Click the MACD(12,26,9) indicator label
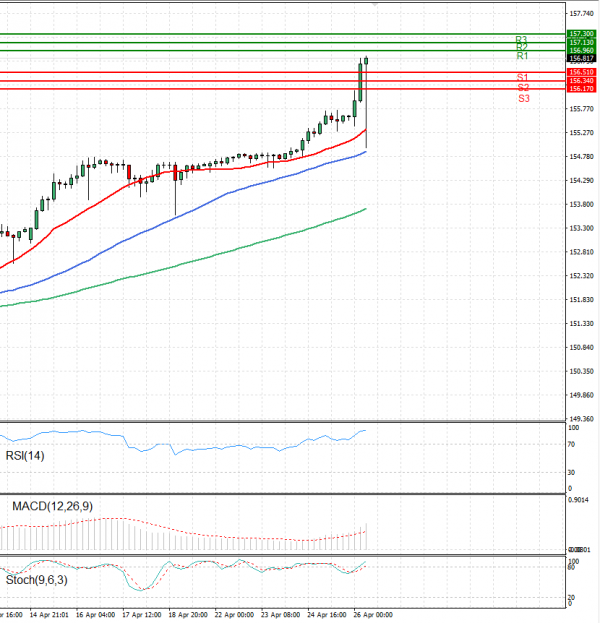Viewport: 600px width, 623px height. point(52,506)
